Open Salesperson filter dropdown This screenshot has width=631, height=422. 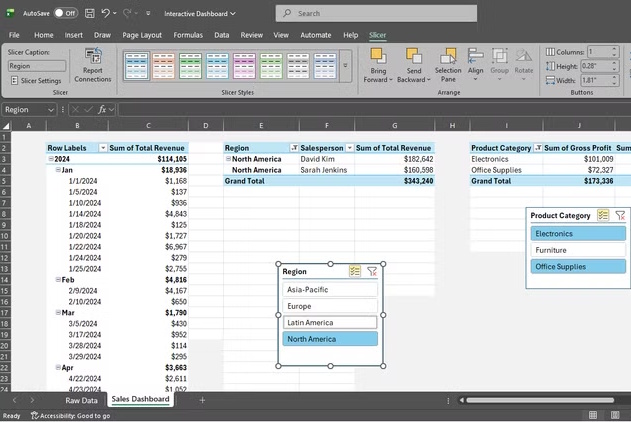tap(349, 148)
